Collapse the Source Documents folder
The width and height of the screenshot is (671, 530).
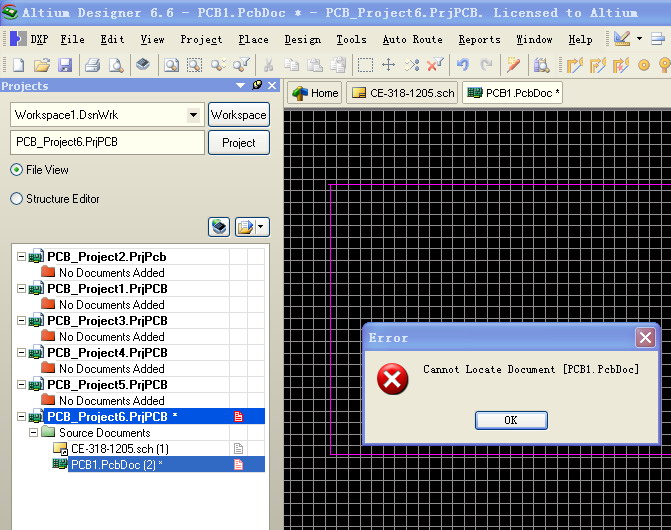point(33,432)
